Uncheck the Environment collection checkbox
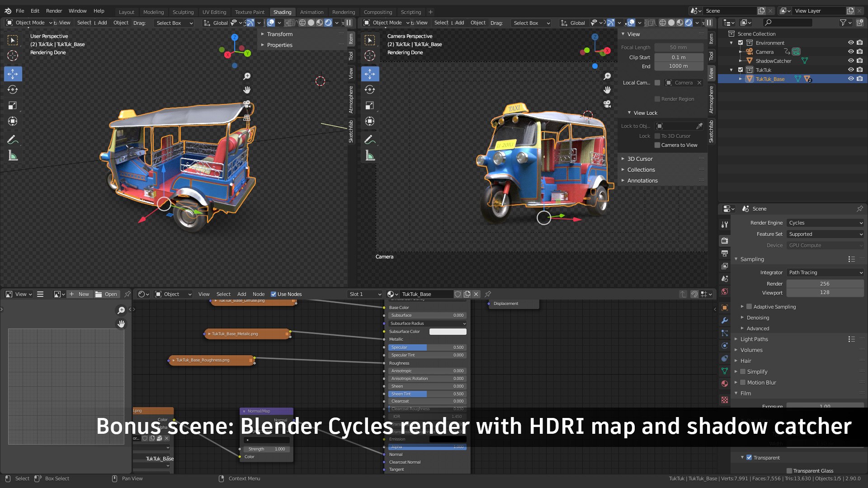 pyautogui.click(x=741, y=43)
